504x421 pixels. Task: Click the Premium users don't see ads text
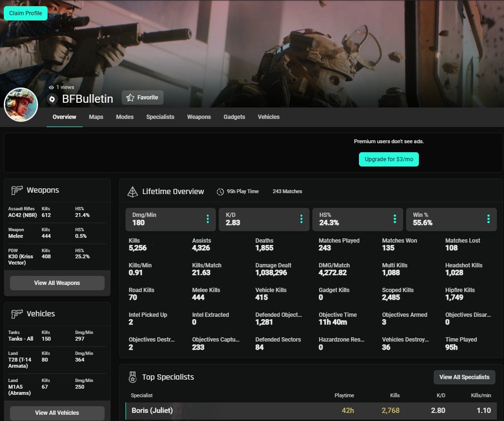pyautogui.click(x=388, y=141)
